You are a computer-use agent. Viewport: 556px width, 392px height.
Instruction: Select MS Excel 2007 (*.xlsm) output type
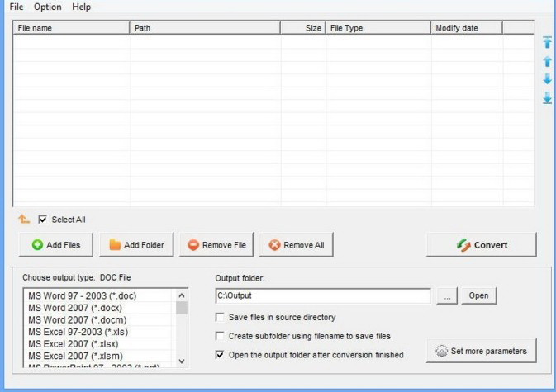(x=99, y=356)
